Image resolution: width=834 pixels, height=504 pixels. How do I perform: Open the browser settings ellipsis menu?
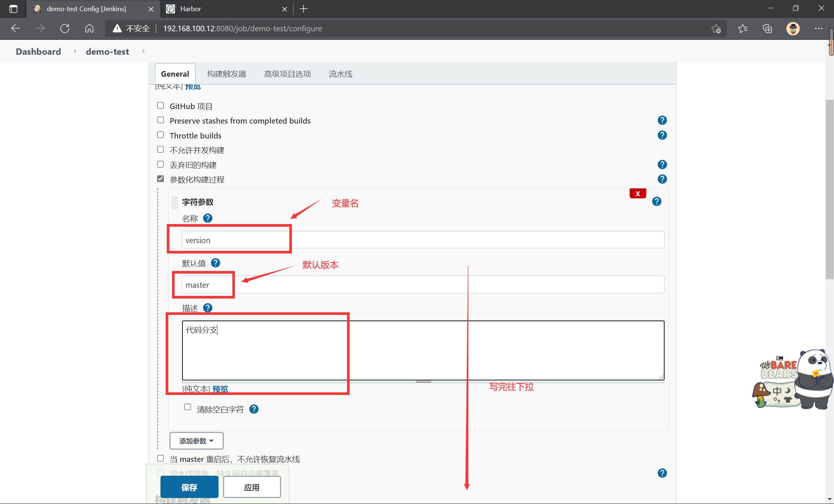[x=819, y=28]
